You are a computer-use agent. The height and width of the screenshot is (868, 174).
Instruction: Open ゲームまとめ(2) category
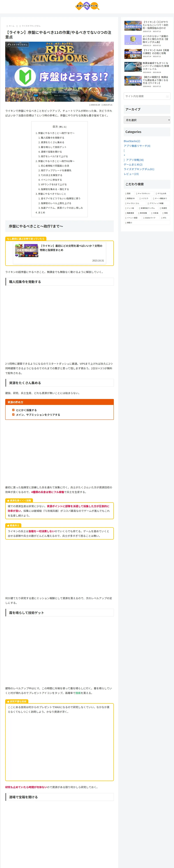(133, 164)
